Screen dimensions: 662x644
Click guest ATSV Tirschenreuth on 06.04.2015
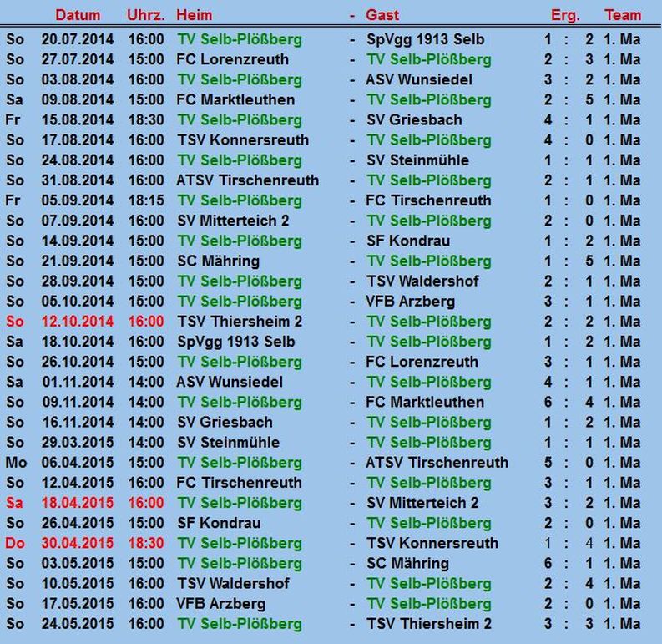point(437,462)
